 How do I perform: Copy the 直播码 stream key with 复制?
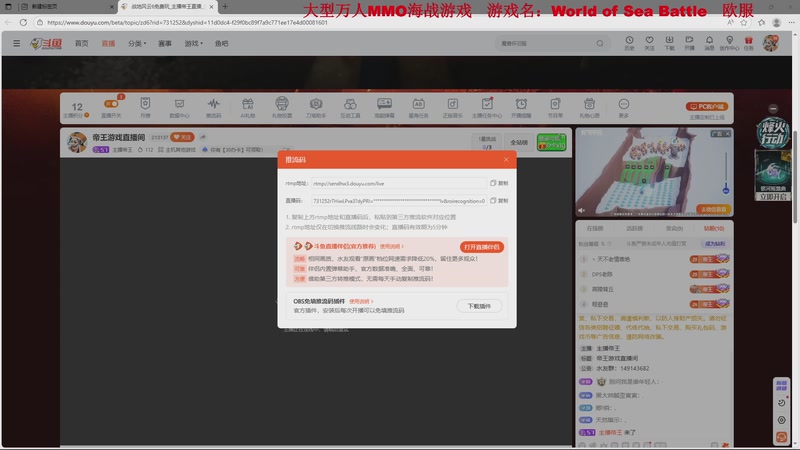click(x=499, y=201)
